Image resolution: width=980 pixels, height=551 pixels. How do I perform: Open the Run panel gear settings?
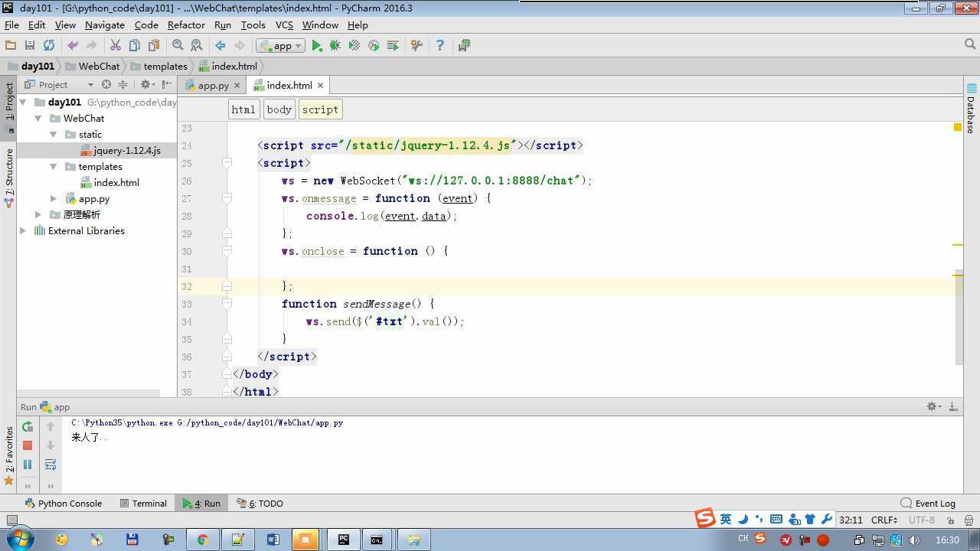(933, 406)
